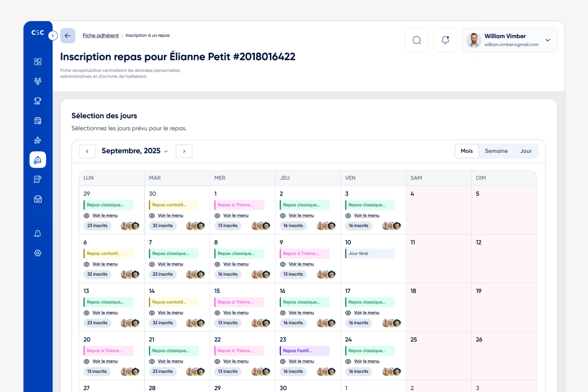588x392 pixels.
Task: Select the Repas Festif tag on day 23
Action: [x=305, y=351]
